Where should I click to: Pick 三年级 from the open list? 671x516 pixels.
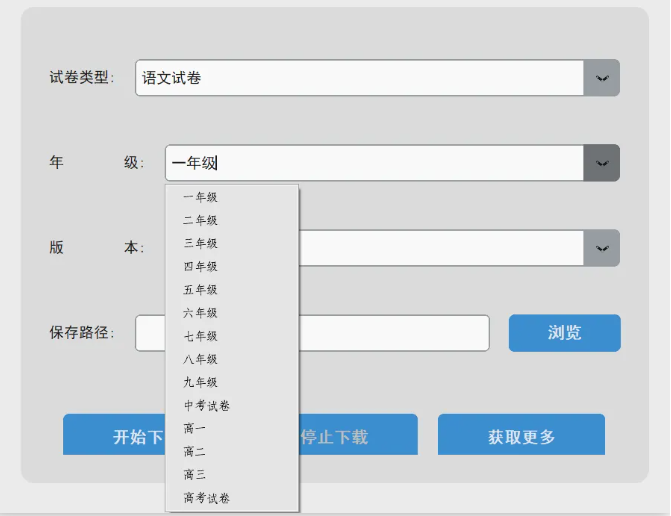[201, 243]
